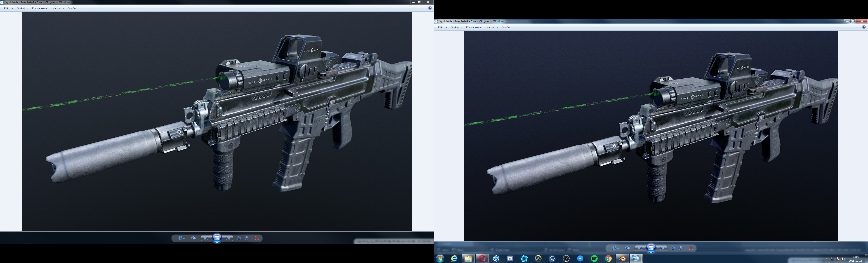Skip to next photo in right viewer
Viewport: 868px width, 263px height.
tap(662, 248)
